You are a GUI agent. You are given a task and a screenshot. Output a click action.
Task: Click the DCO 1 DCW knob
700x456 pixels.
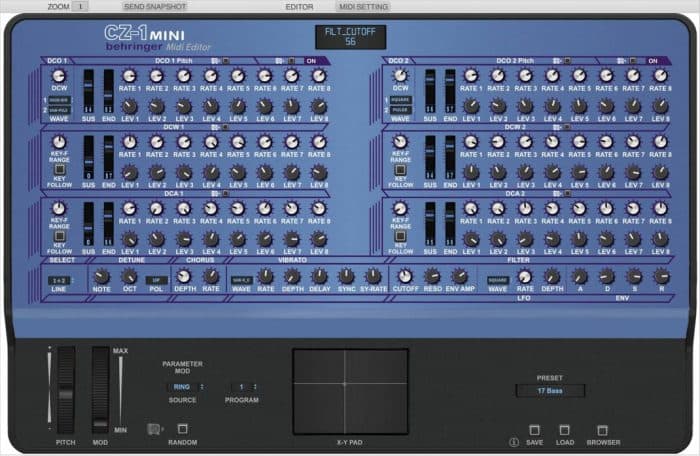(x=59, y=76)
